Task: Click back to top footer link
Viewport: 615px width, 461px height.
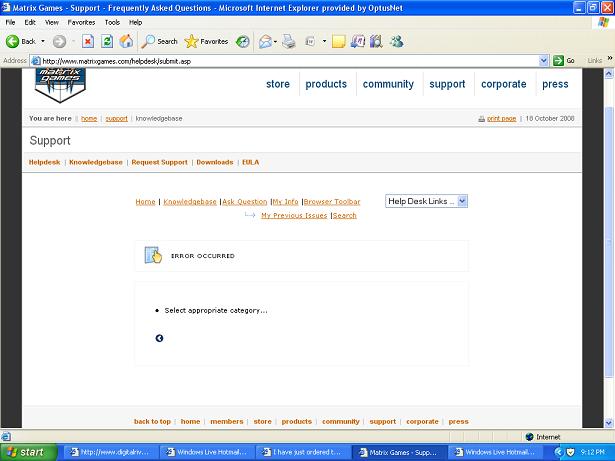Action: point(152,421)
